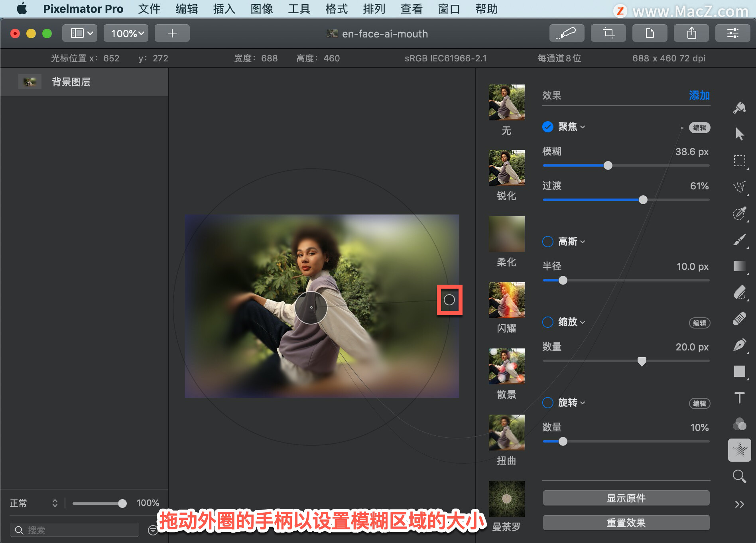Select the rectangular Selection tool

739,161
